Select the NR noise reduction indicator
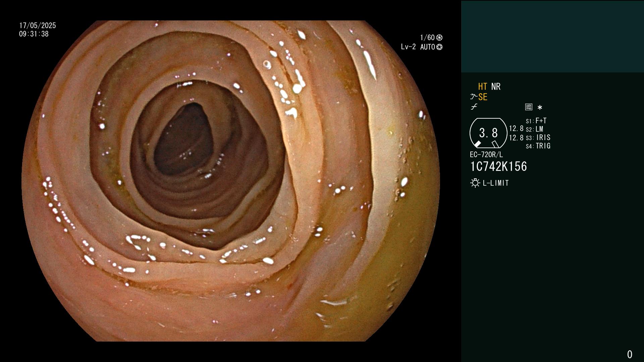The height and width of the screenshot is (362, 644). 496,86
